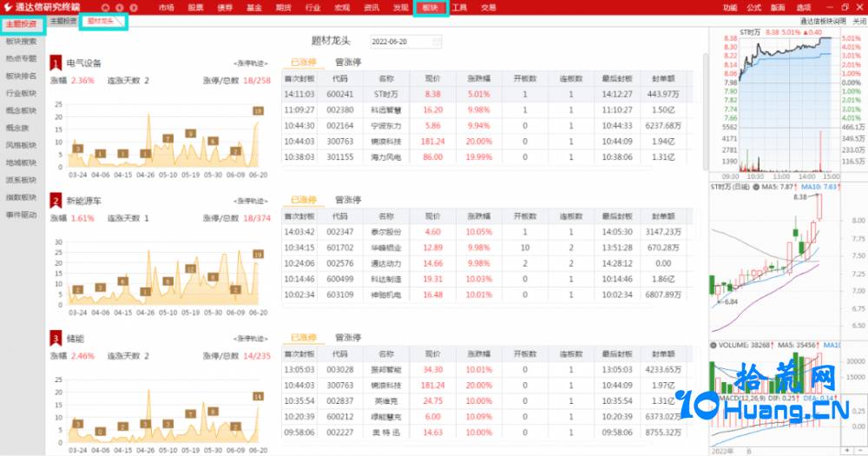Select 风格板块 in the left sidebar
Viewport: 868px width, 456px height.
click(x=21, y=145)
